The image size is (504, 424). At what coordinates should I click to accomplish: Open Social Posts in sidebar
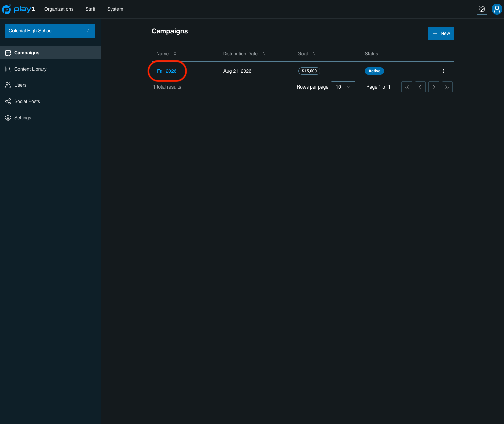(50, 101)
